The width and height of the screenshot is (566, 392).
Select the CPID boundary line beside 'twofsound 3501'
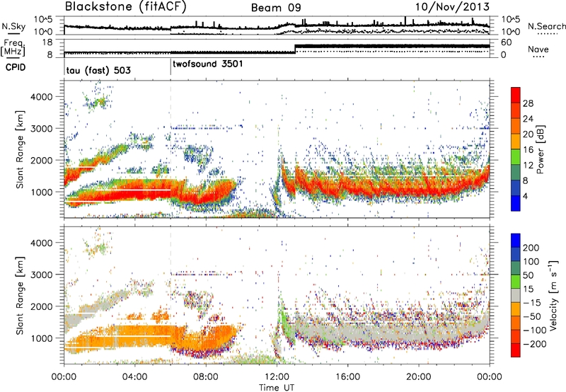coord(171,66)
